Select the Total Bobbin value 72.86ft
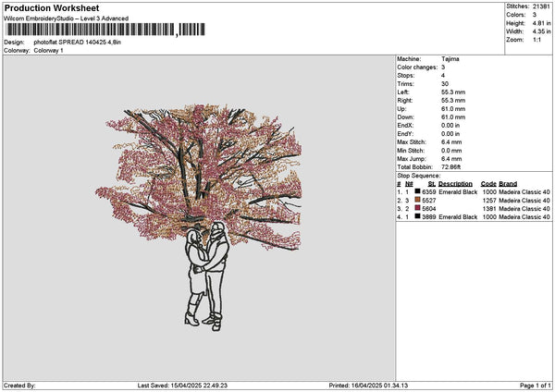555x392 pixels. [x=451, y=167]
